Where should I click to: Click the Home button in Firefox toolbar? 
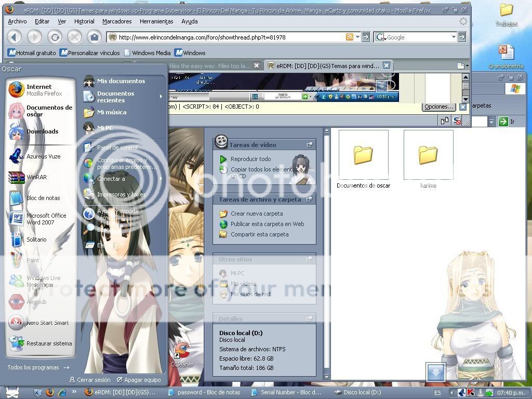tap(94, 37)
